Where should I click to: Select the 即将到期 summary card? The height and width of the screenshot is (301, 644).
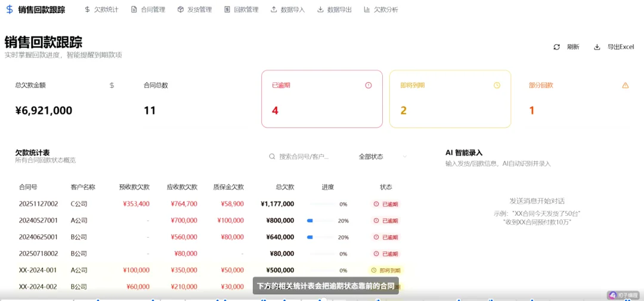(450, 99)
